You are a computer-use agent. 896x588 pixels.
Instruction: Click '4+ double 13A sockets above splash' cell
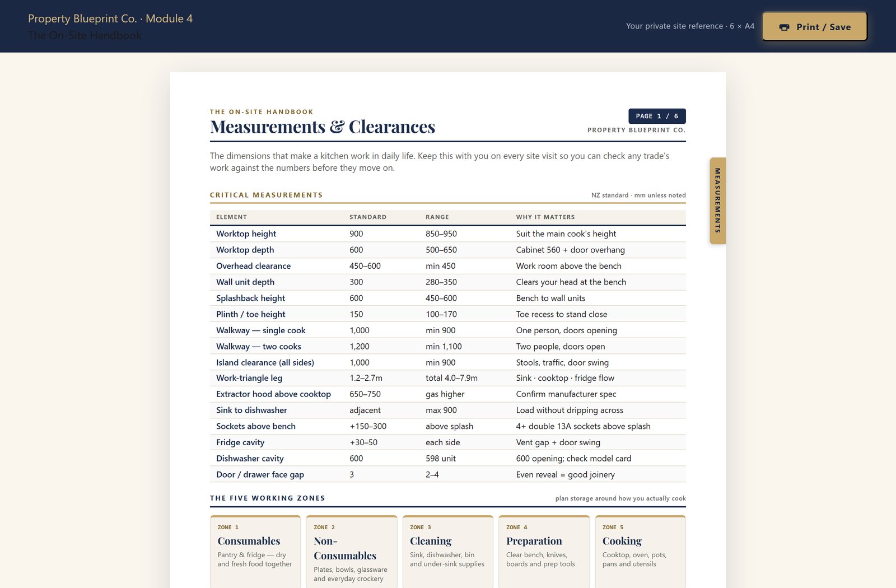(x=584, y=426)
